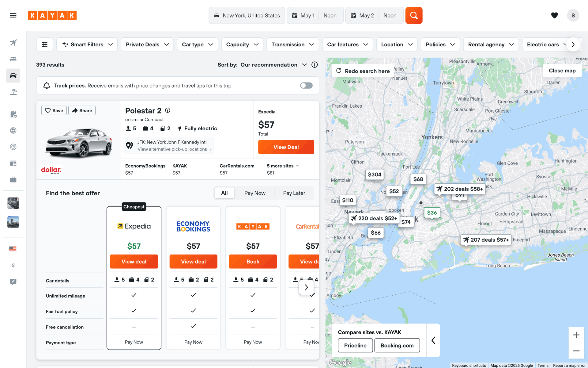Image resolution: width=588 pixels, height=368 pixels.
Task: Open the briefcase sidebar icon
Action: 13,179
